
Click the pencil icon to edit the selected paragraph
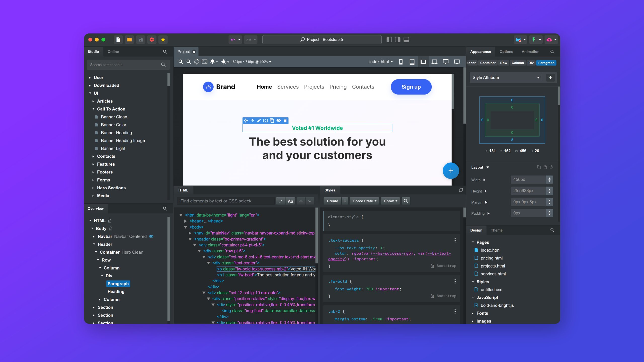click(x=259, y=120)
